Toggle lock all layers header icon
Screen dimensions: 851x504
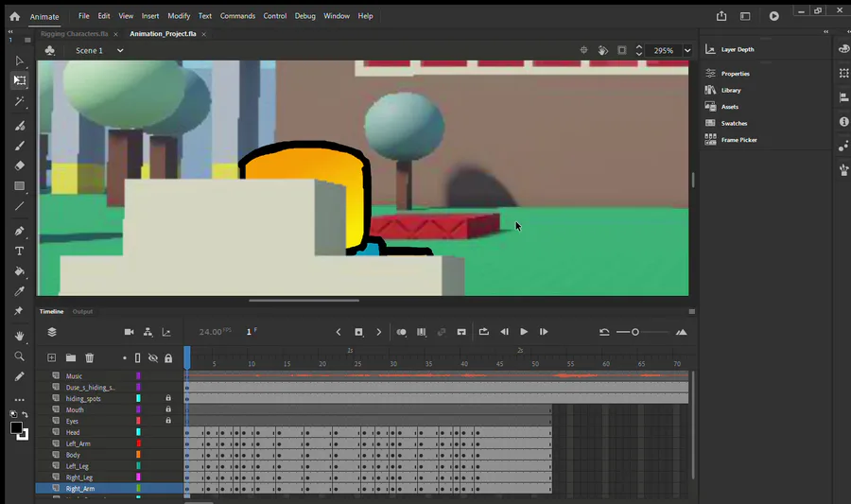tap(168, 358)
